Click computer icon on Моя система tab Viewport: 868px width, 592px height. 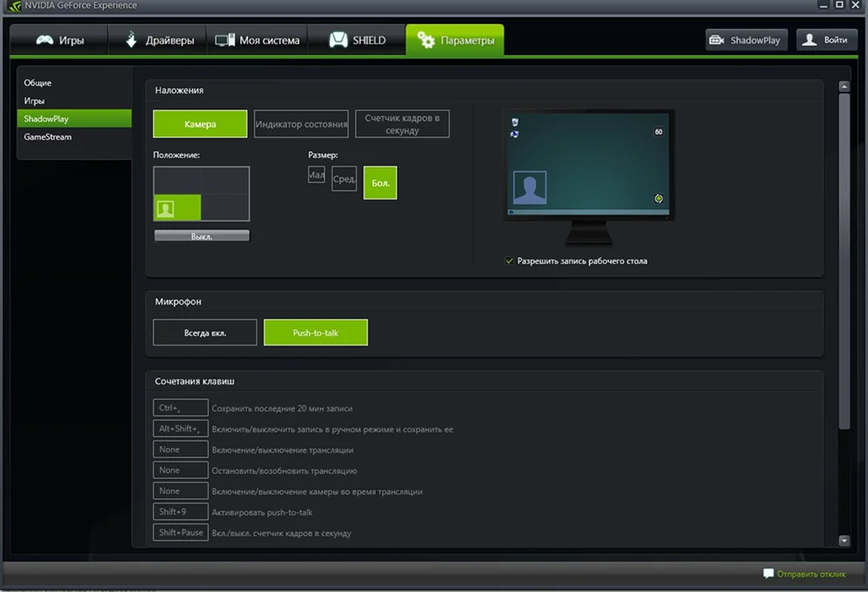coord(225,40)
